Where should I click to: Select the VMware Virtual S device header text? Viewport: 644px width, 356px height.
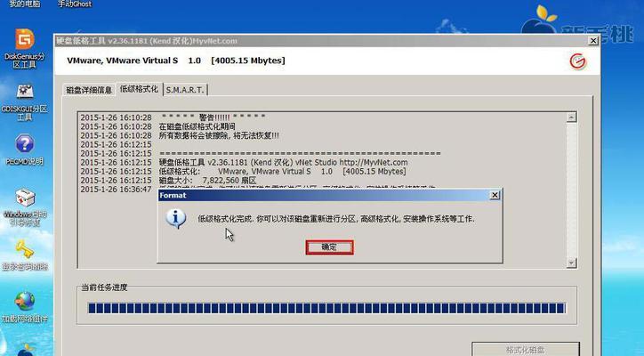(176, 61)
